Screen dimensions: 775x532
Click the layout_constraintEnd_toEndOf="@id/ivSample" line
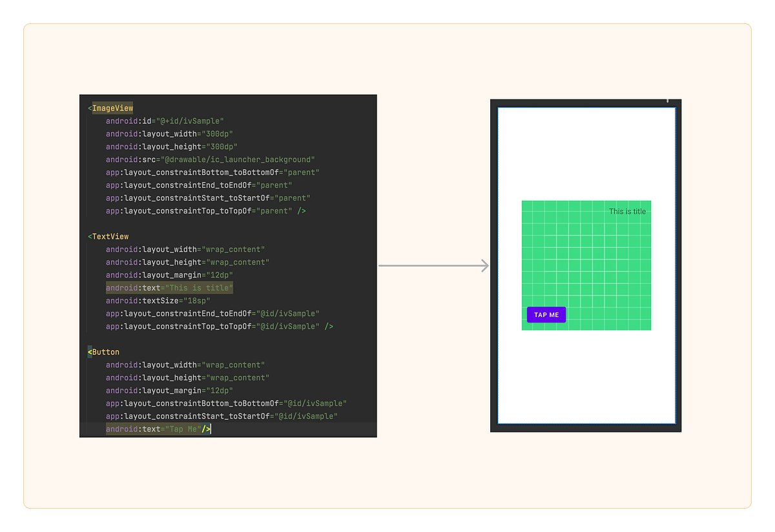tap(212, 313)
